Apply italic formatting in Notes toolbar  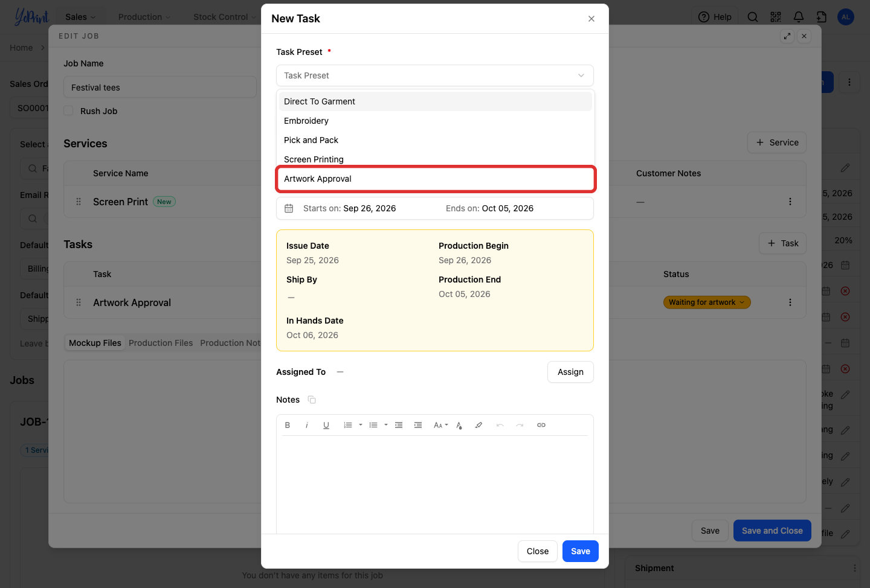click(307, 425)
